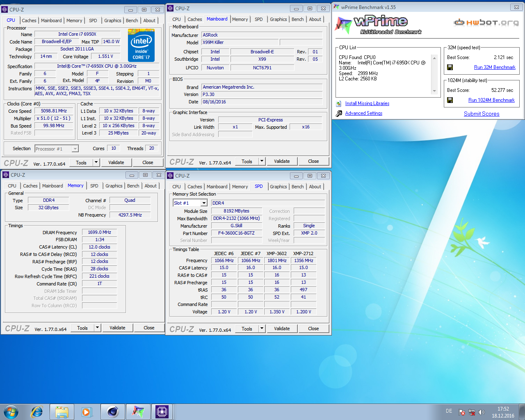This screenshot has width=525, height=420.
Task: Click the DRAM Frequency value 1699.0 MHz
Action: [x=99, y=232]
